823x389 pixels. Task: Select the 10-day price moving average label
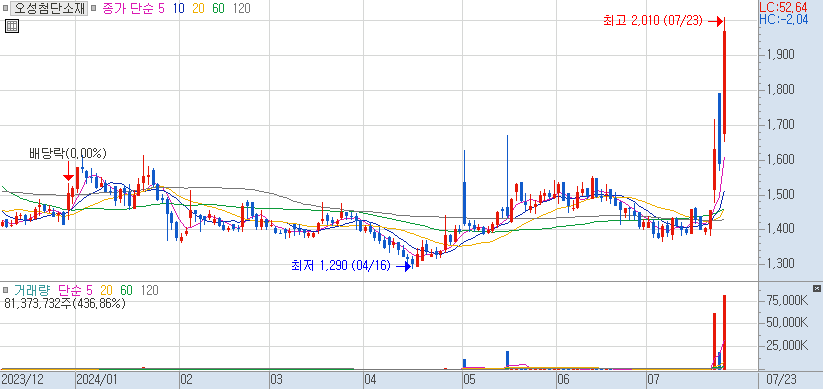[x=178, y=8]
